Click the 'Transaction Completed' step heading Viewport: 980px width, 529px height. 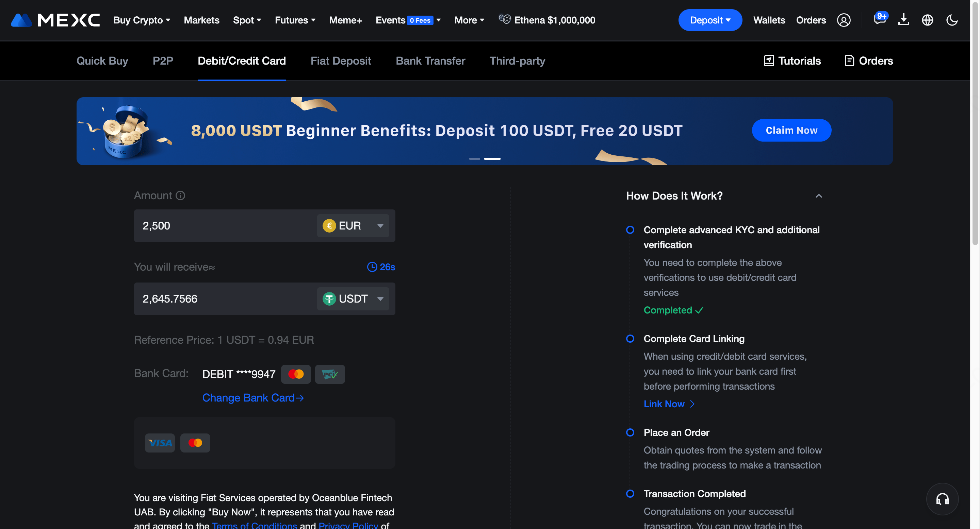694,494
